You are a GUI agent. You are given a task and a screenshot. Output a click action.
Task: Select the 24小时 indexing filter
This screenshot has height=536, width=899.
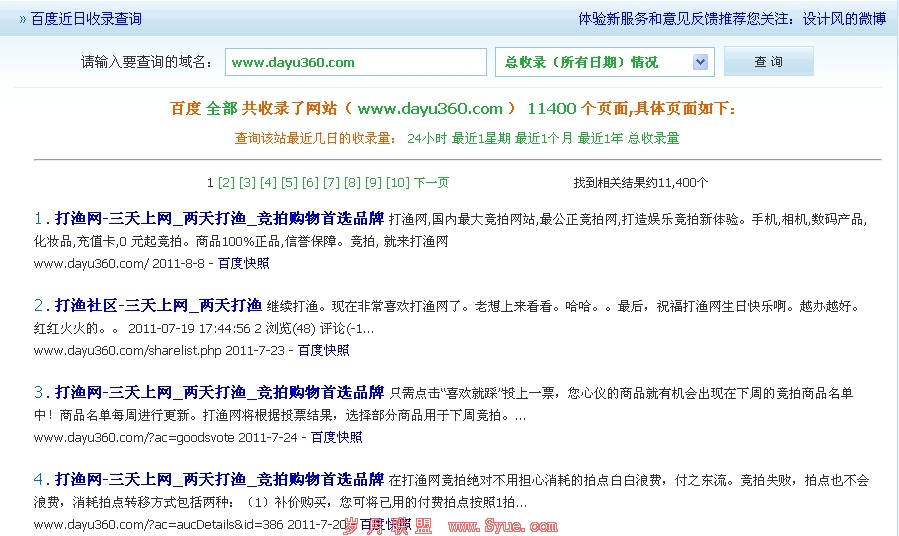click(x=427, y=138)
